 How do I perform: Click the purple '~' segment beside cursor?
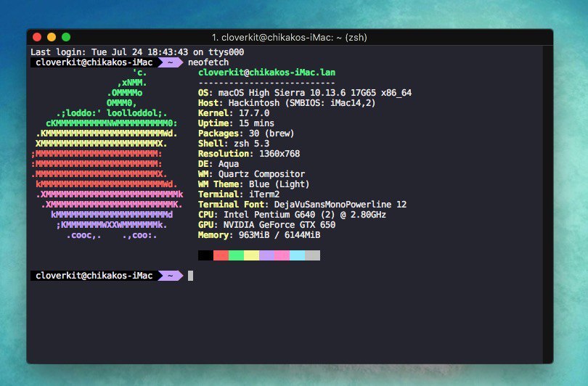pyautogui.click(x=171, y=276)
